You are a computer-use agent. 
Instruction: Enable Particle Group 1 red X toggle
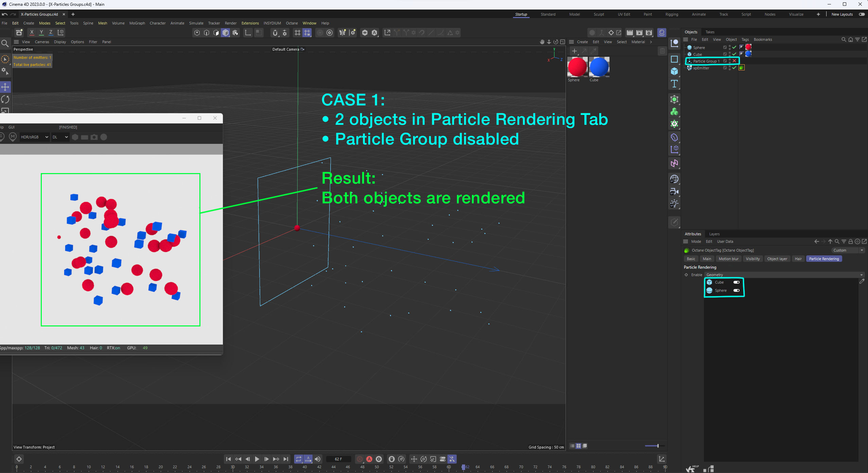(734, 61)
